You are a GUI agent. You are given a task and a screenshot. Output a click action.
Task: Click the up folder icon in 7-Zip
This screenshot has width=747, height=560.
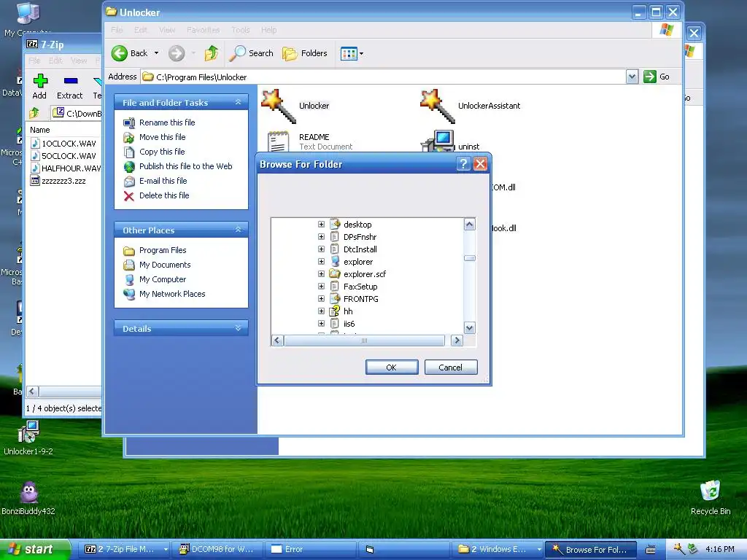(x=34, y=113)
